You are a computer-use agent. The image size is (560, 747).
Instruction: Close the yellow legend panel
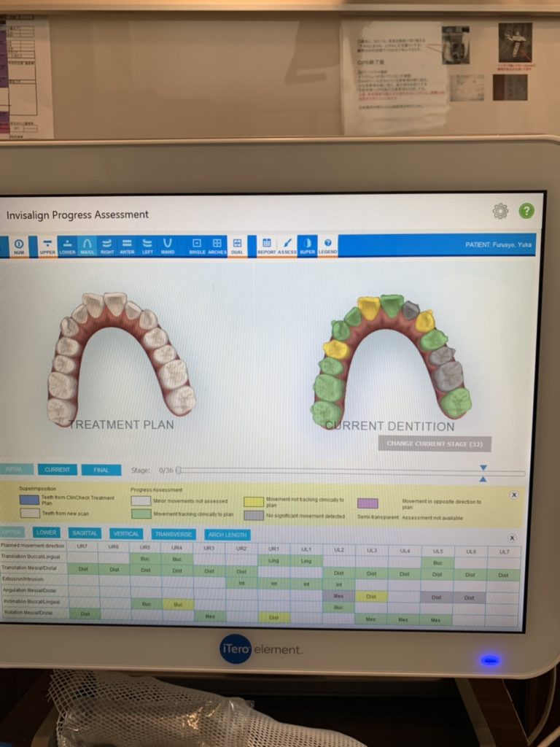(514, 495)
